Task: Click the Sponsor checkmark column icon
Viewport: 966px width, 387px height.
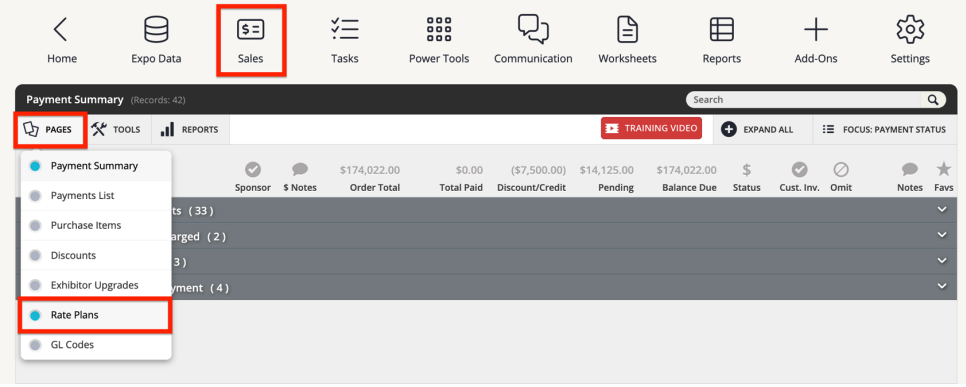Action: point(253,169)
